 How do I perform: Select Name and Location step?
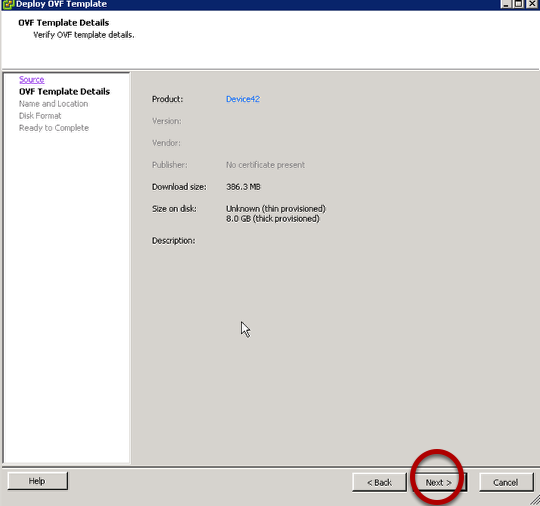pos(53,104)
